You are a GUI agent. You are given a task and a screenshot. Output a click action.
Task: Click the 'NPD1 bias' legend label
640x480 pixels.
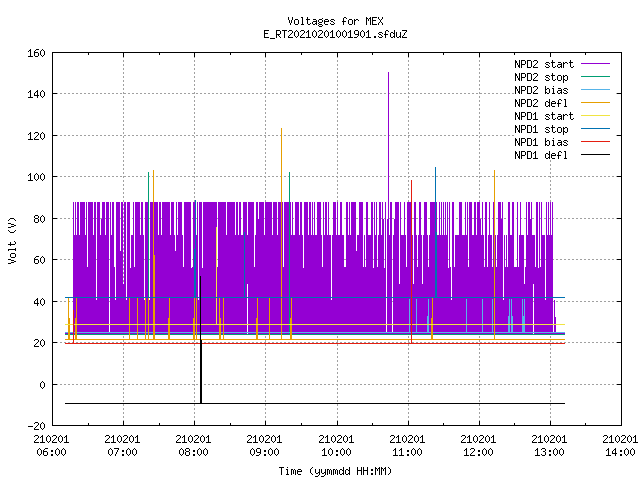click(541, 142)
